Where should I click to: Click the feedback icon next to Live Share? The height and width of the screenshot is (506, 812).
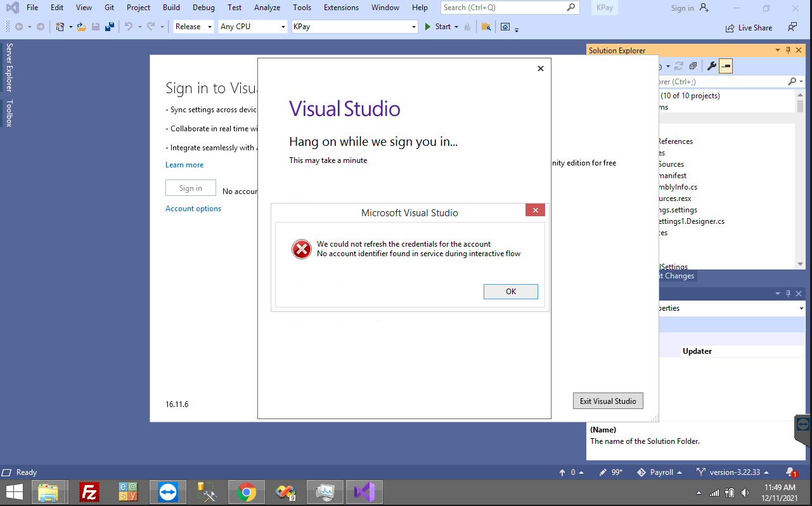pos(792,27)
